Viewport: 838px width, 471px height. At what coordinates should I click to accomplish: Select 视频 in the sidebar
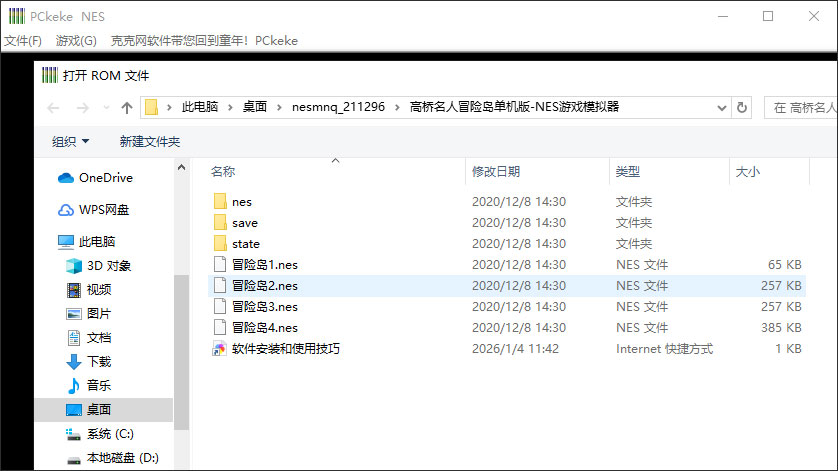(99, 290)
